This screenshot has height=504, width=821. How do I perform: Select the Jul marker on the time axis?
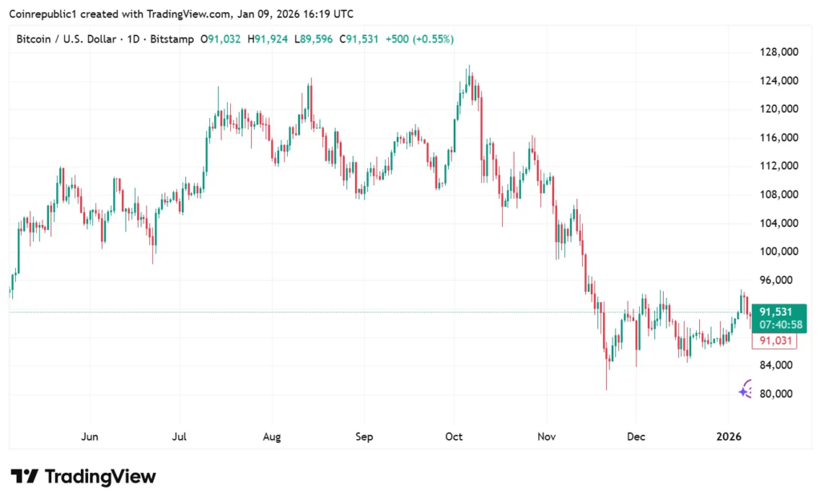click(180, 437)
